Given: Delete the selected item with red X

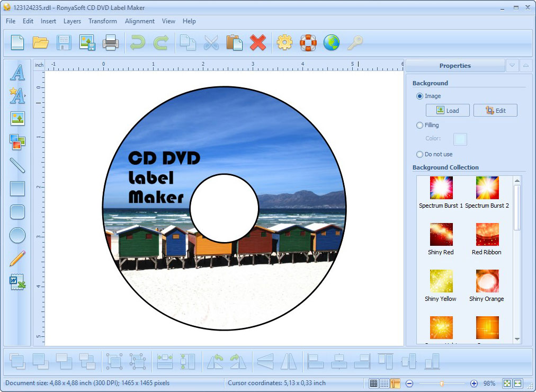Looking at the screenshot, I should coord(258,43).
